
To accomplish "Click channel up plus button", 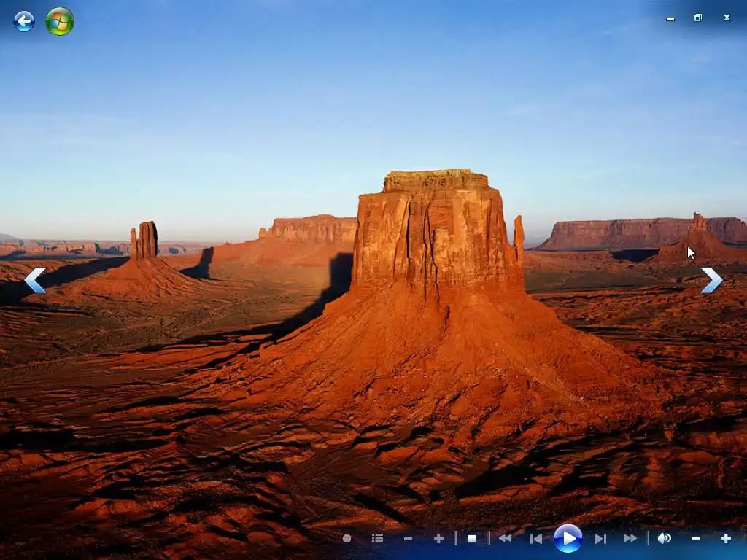I will (438, 539).
